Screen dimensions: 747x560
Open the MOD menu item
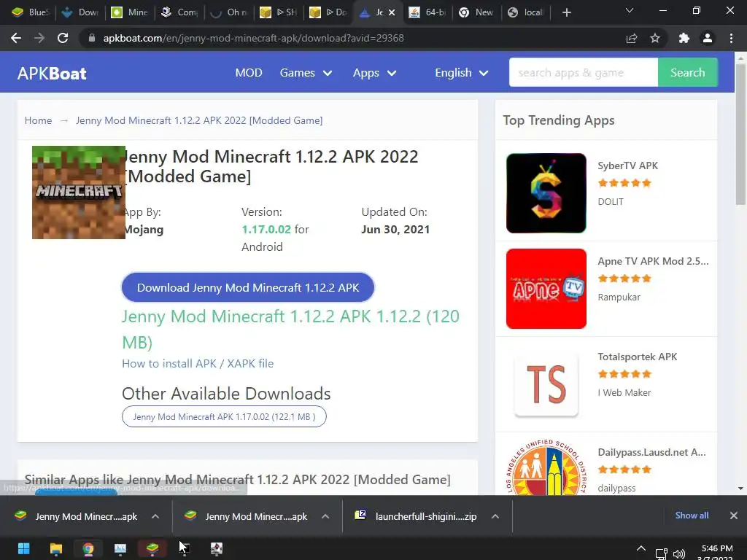click(249, 73)
